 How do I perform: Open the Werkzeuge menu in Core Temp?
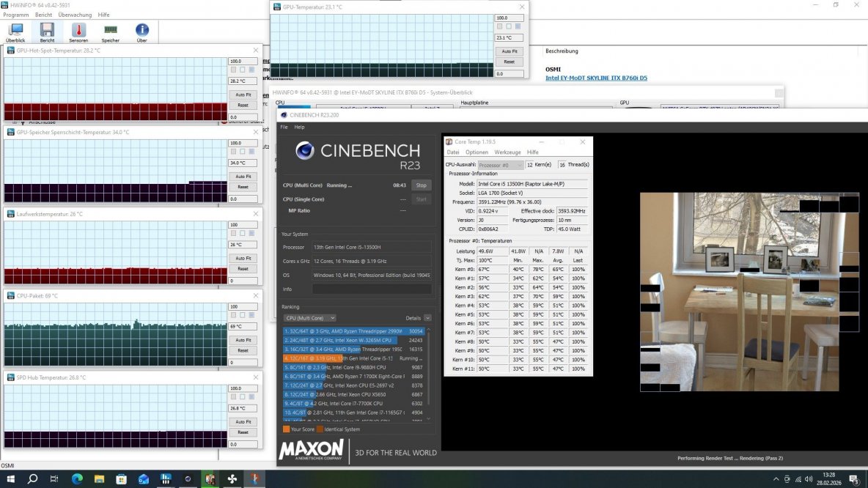tap(507, 152)
